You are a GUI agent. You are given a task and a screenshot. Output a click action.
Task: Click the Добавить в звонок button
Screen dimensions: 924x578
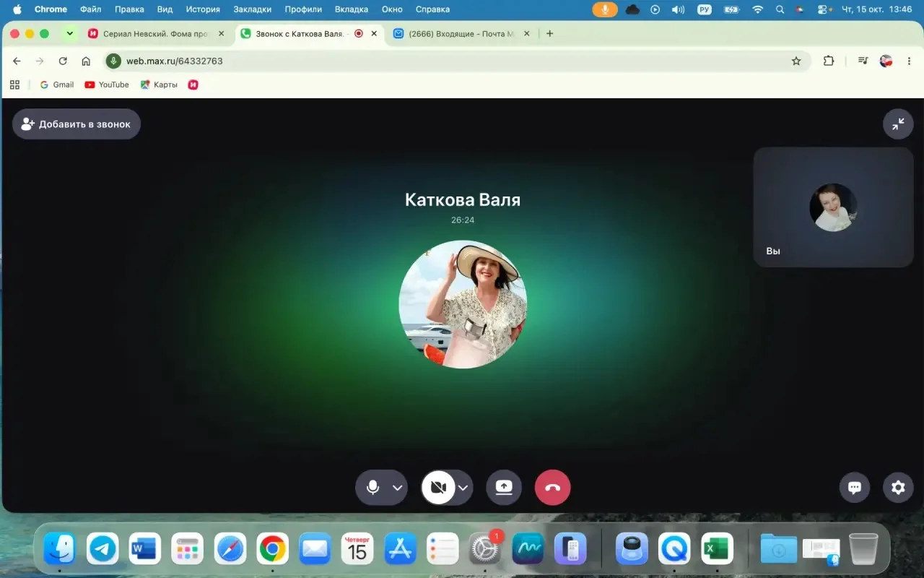coord(77,124)
